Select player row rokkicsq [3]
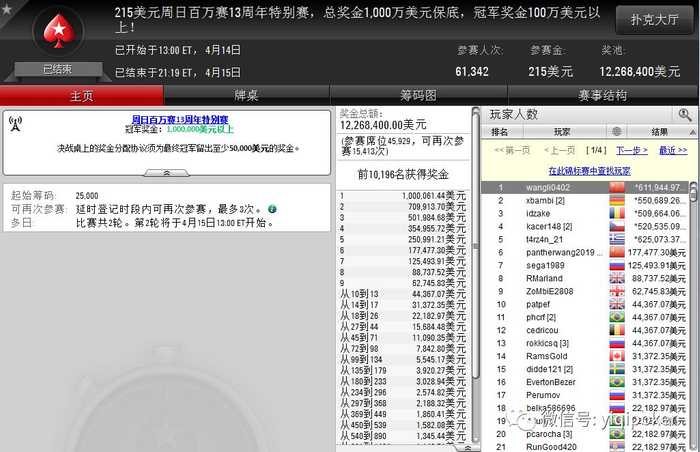Image resolution: width=700 pixels, height=452 pixels. pyautogui.click(x=585, y=343)
